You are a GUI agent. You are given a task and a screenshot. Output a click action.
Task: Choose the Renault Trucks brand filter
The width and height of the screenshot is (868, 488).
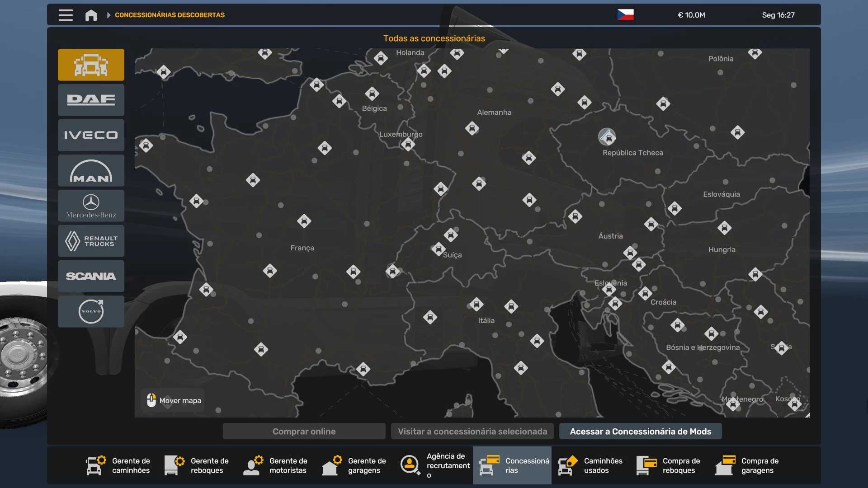tap(91, 241)
